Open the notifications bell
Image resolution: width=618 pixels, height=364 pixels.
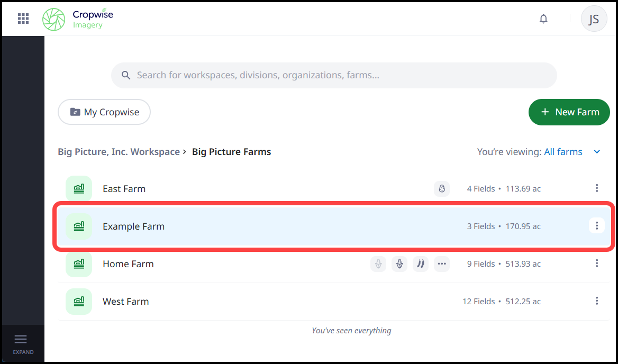tap(543, 19)
